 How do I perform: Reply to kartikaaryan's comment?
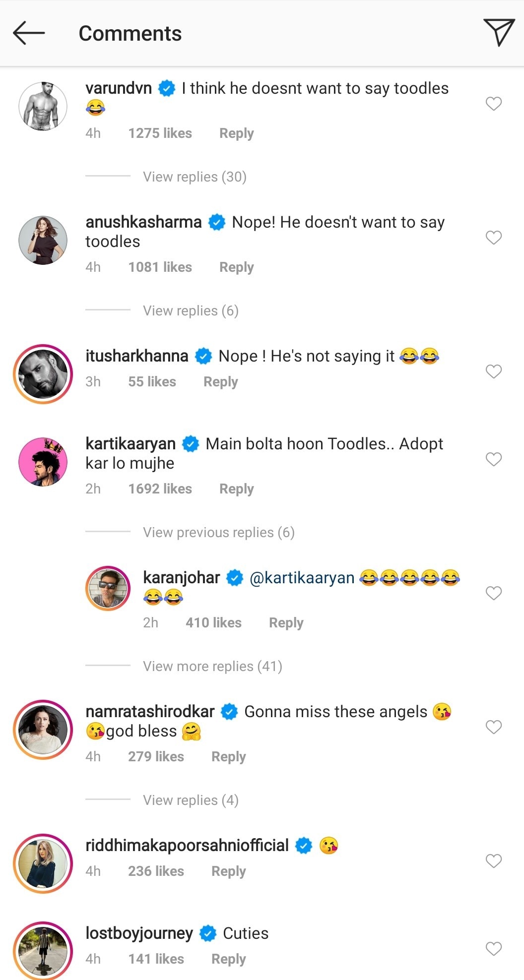point(236,489)
